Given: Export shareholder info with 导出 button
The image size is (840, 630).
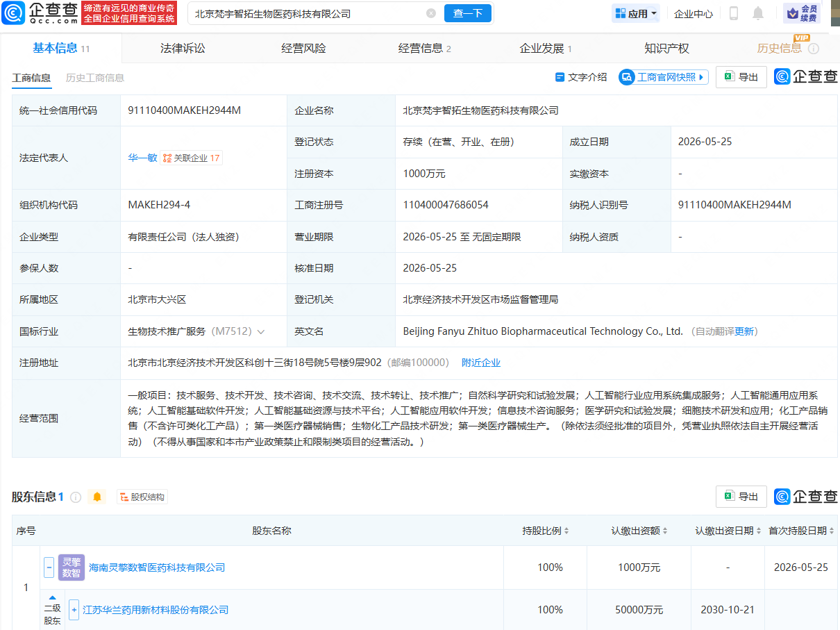Looking at the screenshot, I should coord(741,497).
